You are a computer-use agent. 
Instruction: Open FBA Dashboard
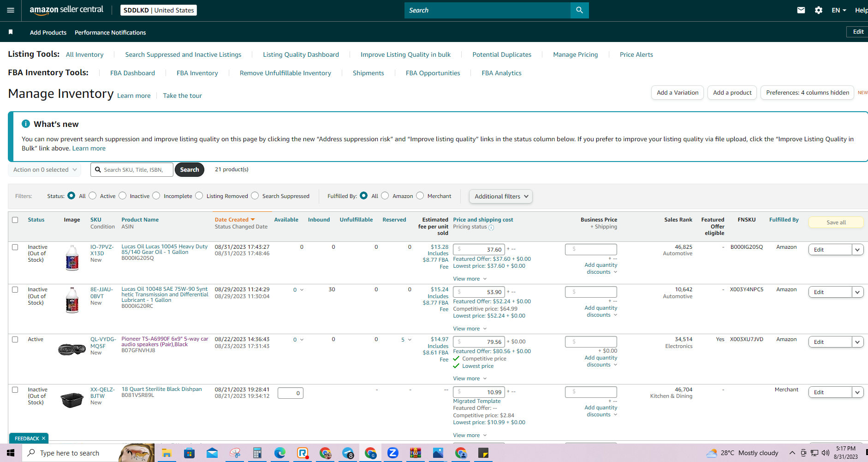click(x=132, y=73)
